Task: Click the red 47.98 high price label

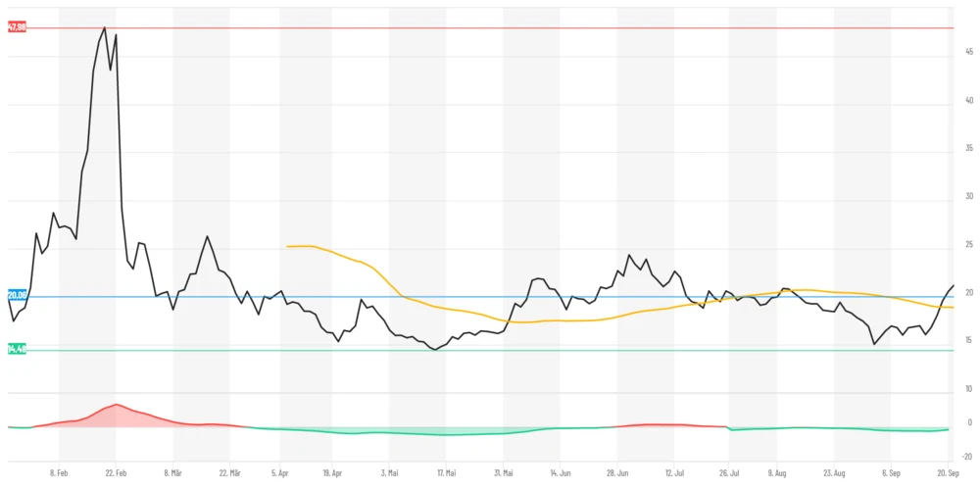Action: 17,27
